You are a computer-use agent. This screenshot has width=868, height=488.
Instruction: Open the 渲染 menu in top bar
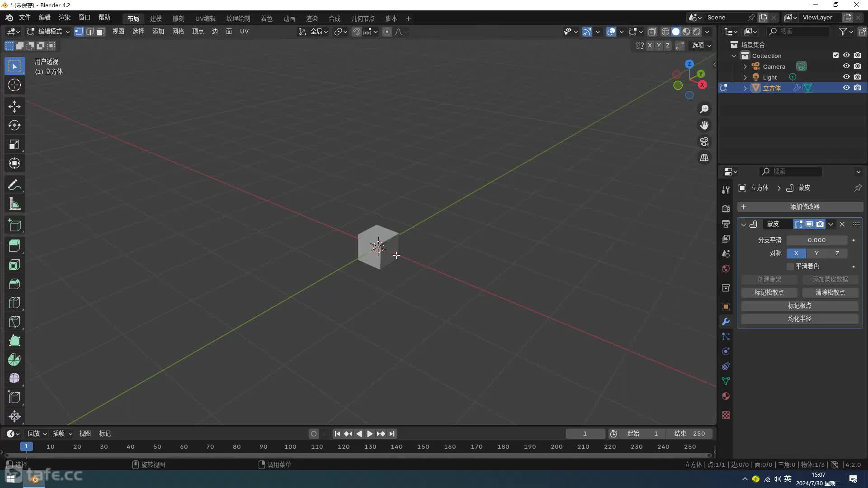65,18
